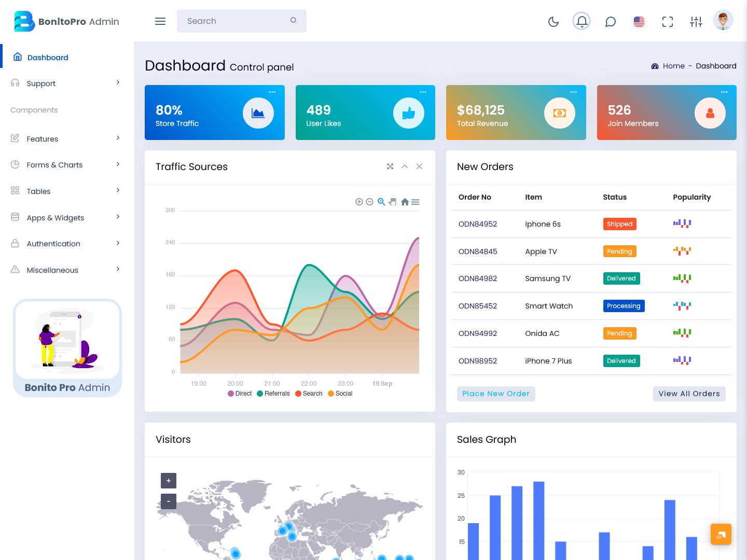747x560 pixels.
Task: Collapse the Traffic Sources panel
Action: [405, 166]
